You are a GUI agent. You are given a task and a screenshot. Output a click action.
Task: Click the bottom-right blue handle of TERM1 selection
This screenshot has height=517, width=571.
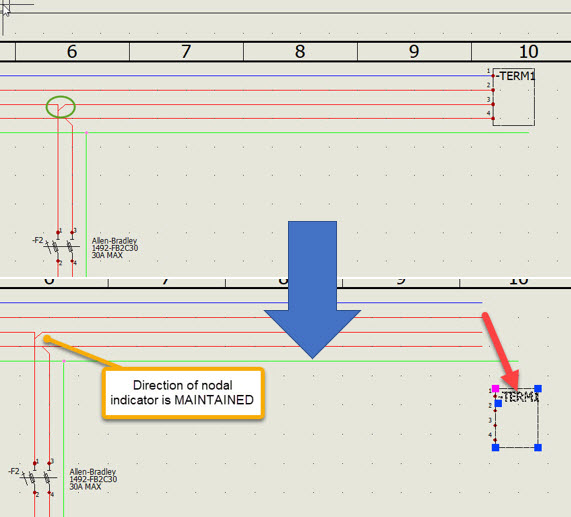point(538,447)
